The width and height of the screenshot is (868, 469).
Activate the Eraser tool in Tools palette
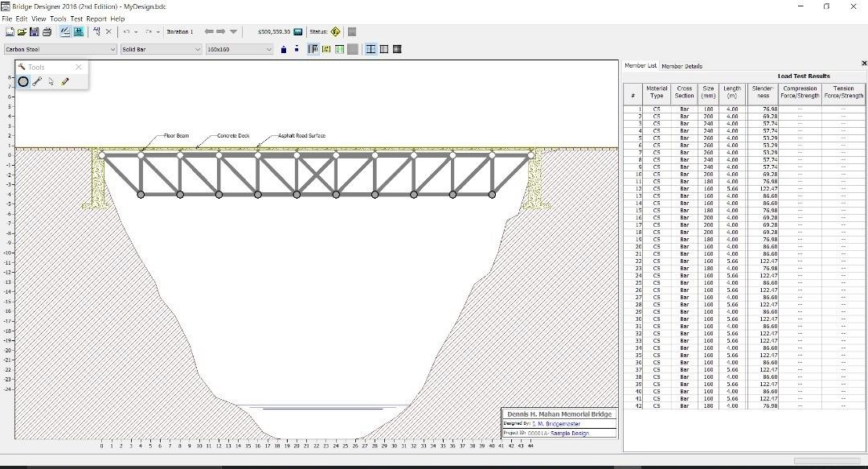pyautogui.click(x=65, y=81)
